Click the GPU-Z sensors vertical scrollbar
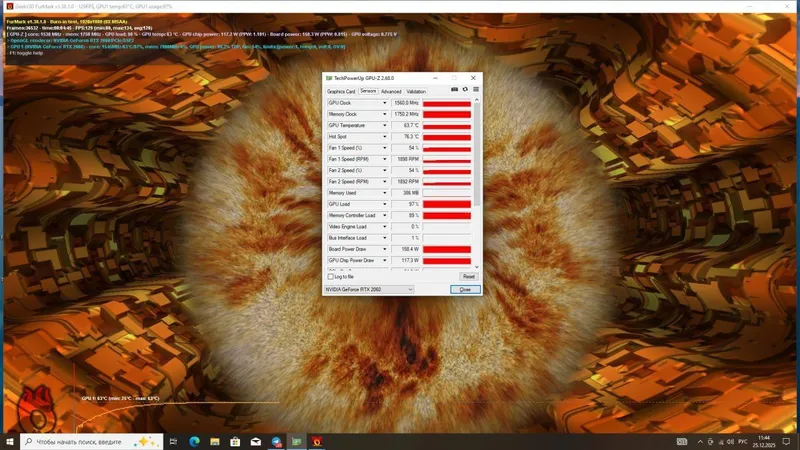This screenshot has height=450, width=800. pyautogui.click(x=477, y=153)
